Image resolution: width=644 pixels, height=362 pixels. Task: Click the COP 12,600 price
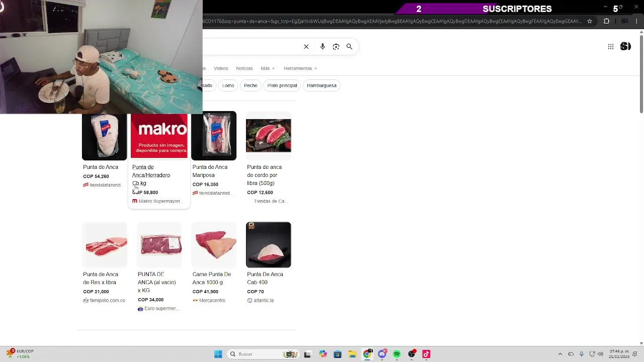point(260,193)
